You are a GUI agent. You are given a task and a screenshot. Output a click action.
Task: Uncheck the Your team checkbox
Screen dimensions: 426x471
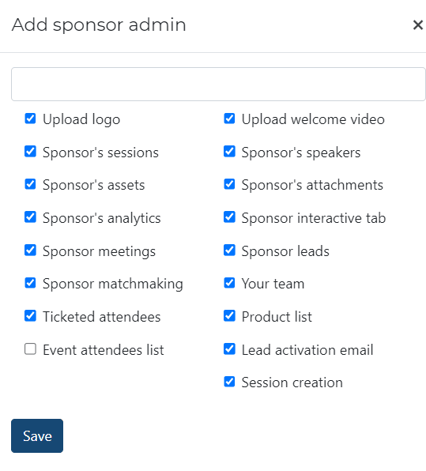coord(229,283)
